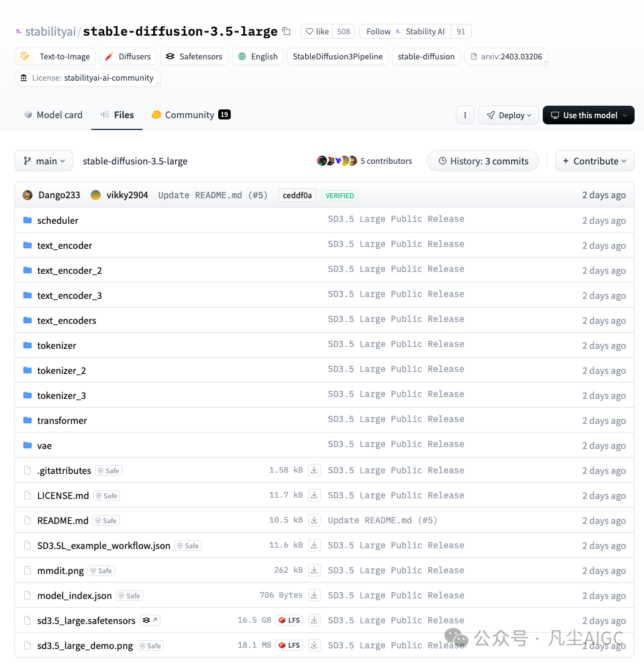Open the .gitattributes file
The width and height of the screenshot is (644, 664).
pyautogui.click(x=64, y=470)
